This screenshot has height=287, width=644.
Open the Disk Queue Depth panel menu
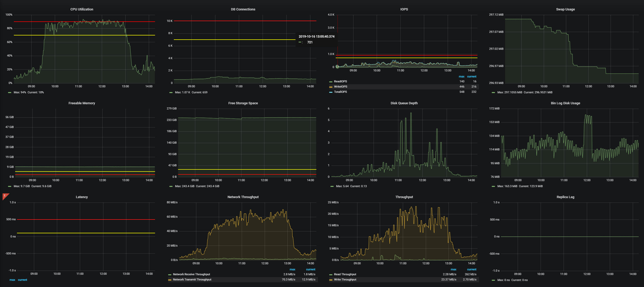pyautogui.click(x=404, y=103)
